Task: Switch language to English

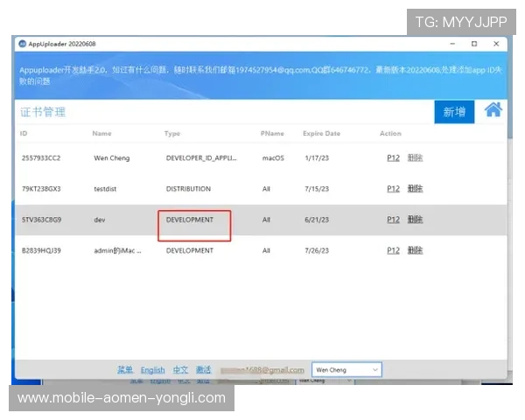Action: pos(152,370)
